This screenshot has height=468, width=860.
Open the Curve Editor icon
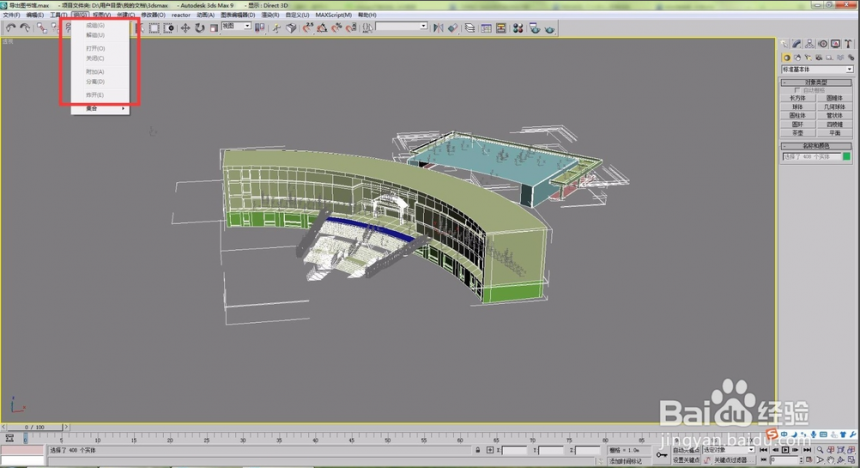coord(486,28)
